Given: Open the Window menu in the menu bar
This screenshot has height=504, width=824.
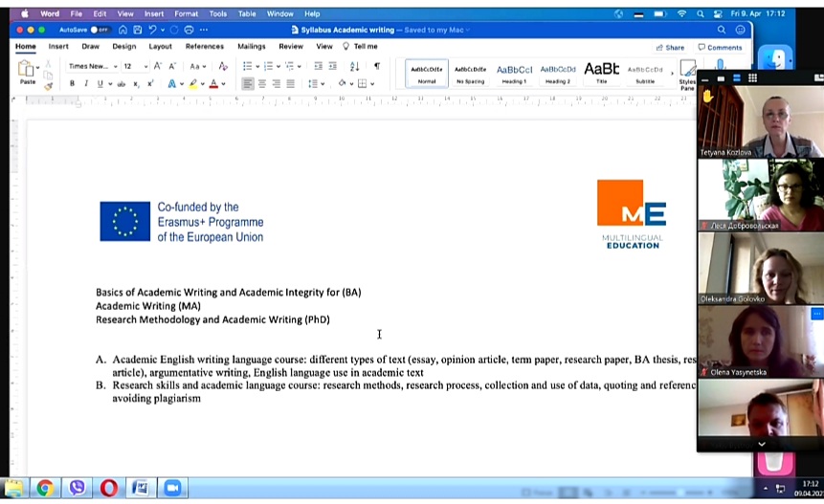Looking at the screenshot, I should pyautogui.click(x=279, y=13).
